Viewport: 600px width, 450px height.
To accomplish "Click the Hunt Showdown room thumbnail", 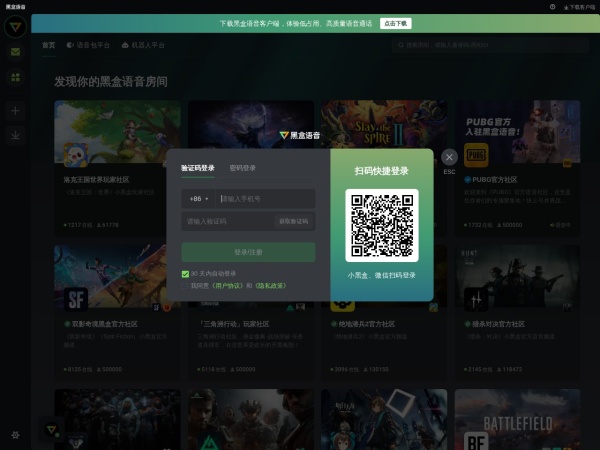I will click(517, 276).
